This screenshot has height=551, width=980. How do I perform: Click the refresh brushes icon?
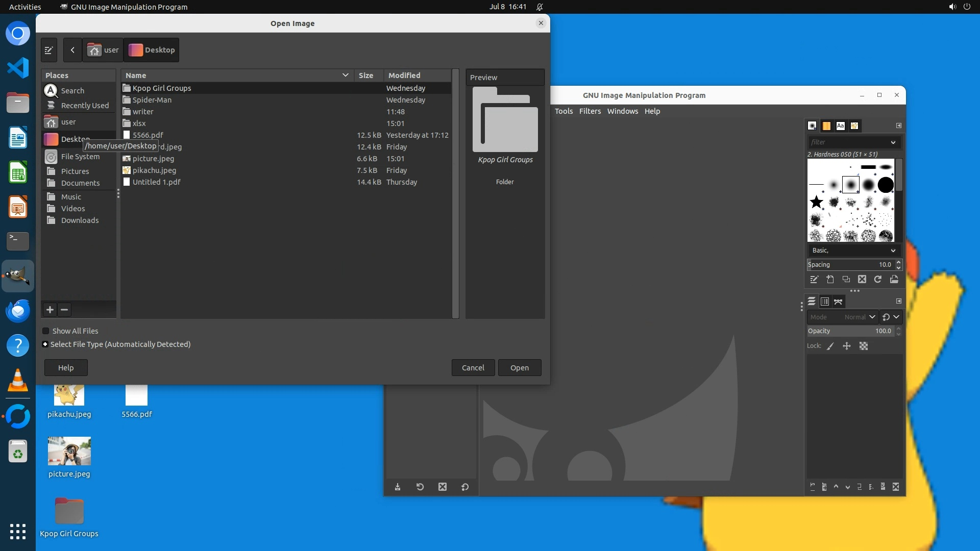878,280
